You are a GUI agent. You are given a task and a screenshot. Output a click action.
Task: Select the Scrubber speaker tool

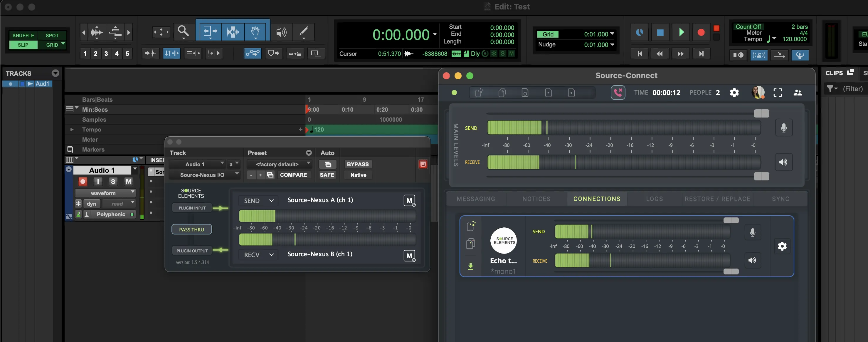click(281, 32)
